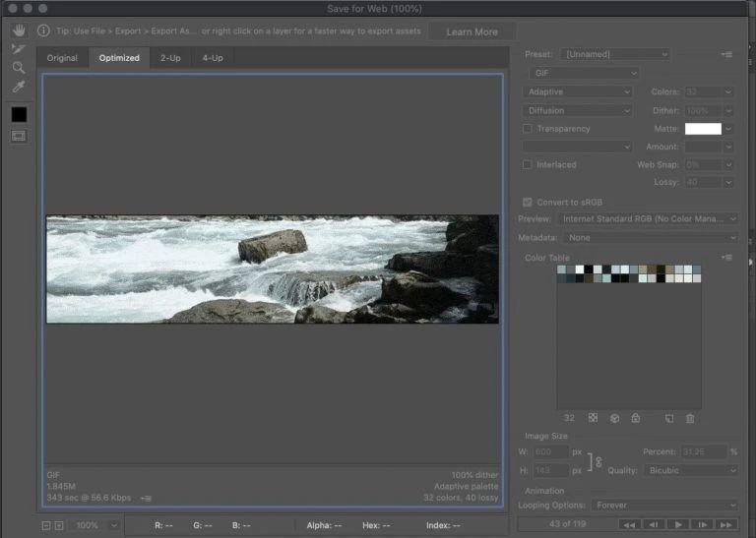Toggle the Convert to sRGB checkbox

(528, 202)
